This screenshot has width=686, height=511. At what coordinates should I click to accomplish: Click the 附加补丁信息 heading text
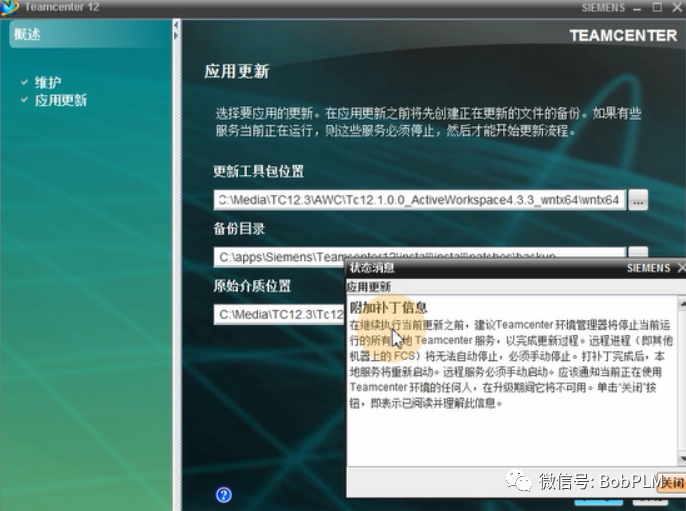[388, 307]
